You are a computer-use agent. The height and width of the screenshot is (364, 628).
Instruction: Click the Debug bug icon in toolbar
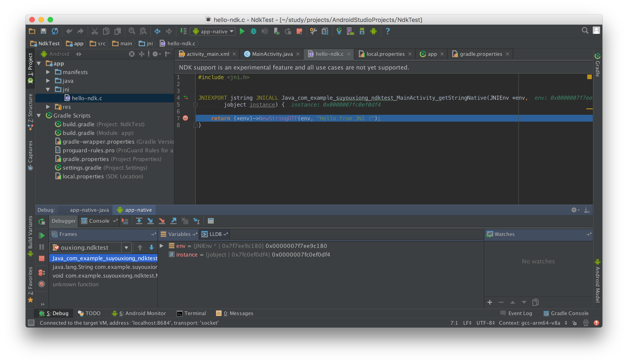(253, 31)
